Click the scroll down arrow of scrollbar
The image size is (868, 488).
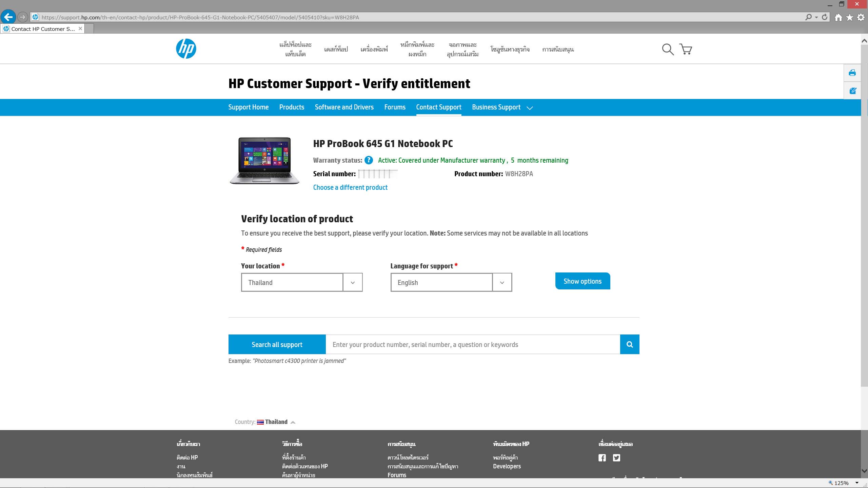[864, 471]
